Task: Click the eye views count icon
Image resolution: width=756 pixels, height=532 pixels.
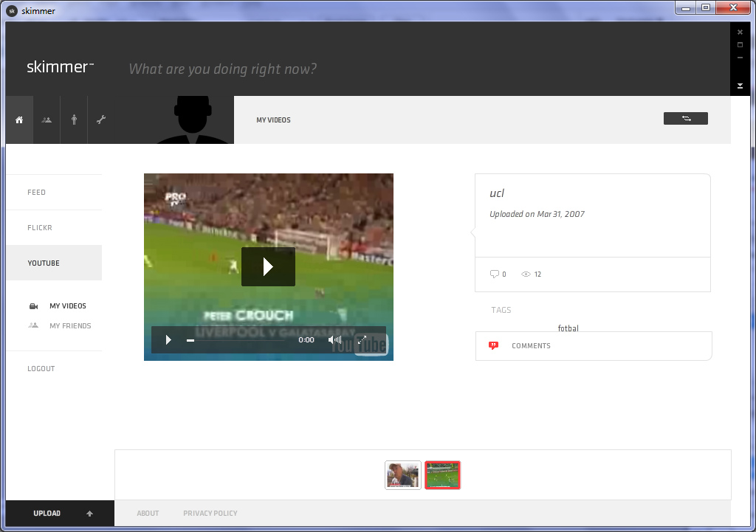Action: pyautogui.click(x=526, y=274)
